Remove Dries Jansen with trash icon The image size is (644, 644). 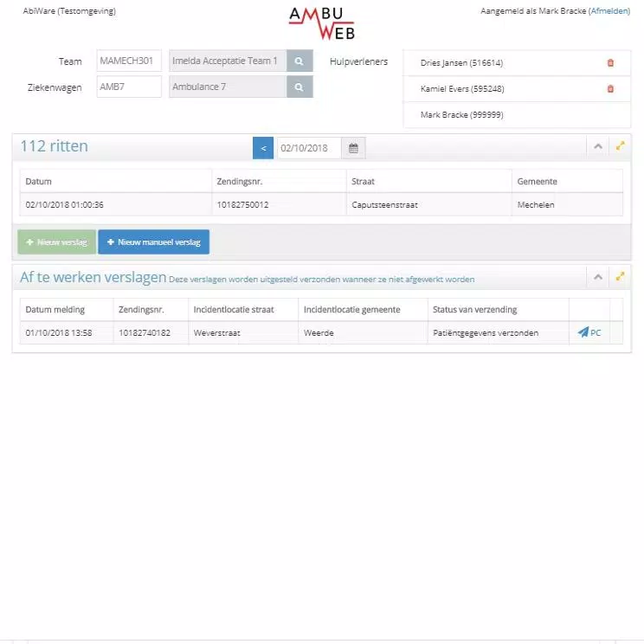coord(610,63)
